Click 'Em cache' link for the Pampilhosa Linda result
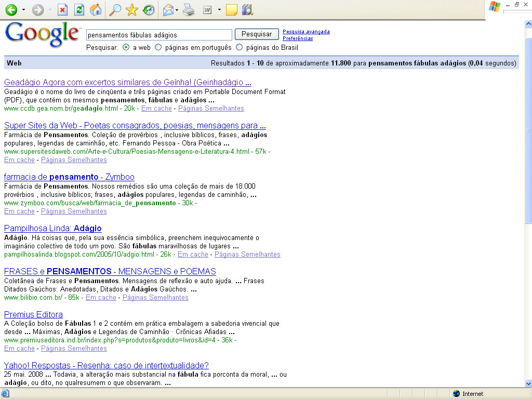The image size is (532, 399). coord(193,255)
